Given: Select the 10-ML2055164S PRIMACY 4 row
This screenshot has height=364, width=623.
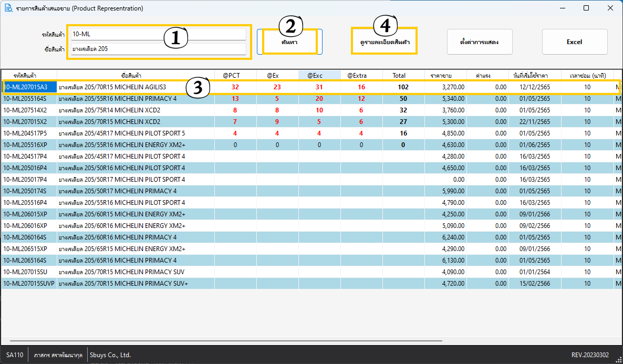Looking at the screenshot, I should coord(137,99).
